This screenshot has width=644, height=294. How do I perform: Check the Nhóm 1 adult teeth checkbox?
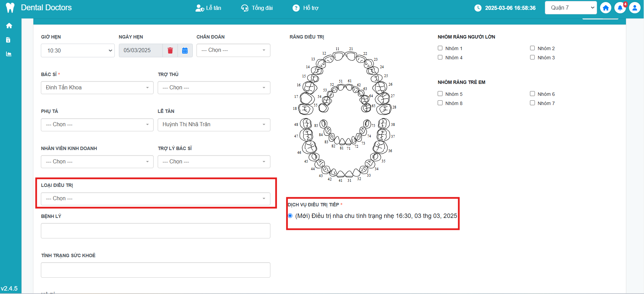coord(440,48)
